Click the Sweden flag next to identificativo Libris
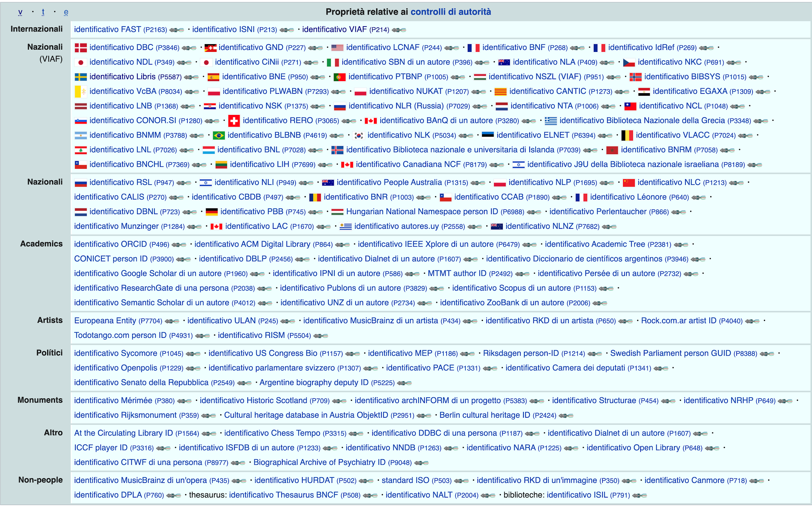 coord(80,77)
